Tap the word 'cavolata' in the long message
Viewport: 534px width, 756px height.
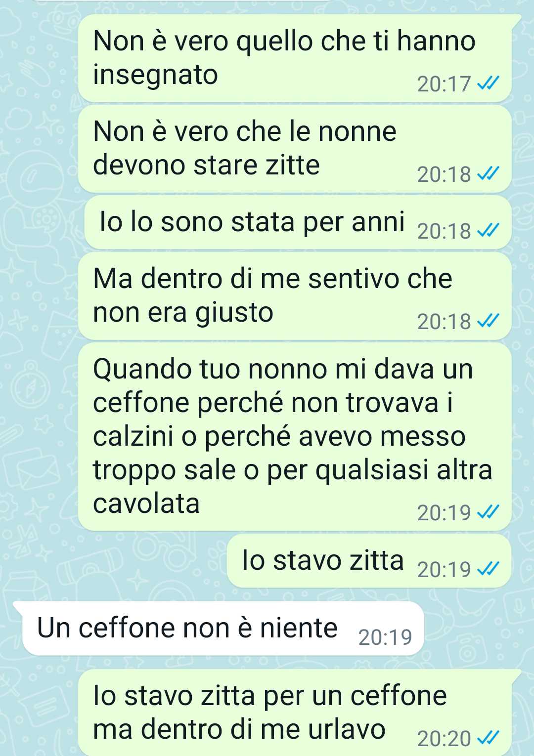pyautogui.click(x=146, y=504)
